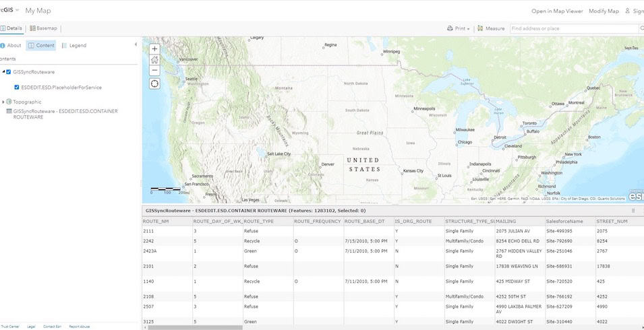
Task: Open the CONTAINER ROUTEWARE table from Contents
Action: click(x=61, y=114)
